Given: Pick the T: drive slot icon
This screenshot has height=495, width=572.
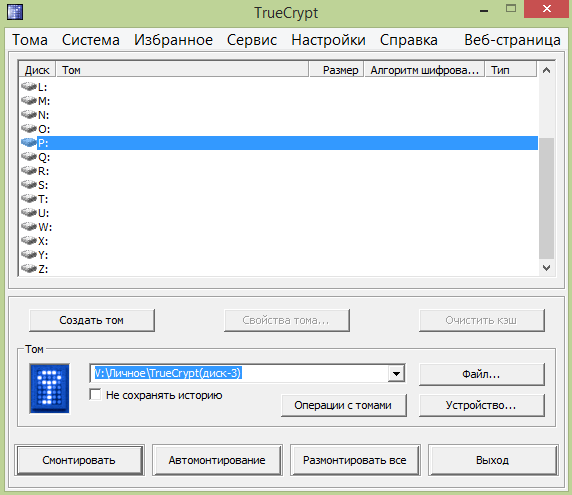Looking at the screenshot, I should pyautogui.click(x=28, y=199).
